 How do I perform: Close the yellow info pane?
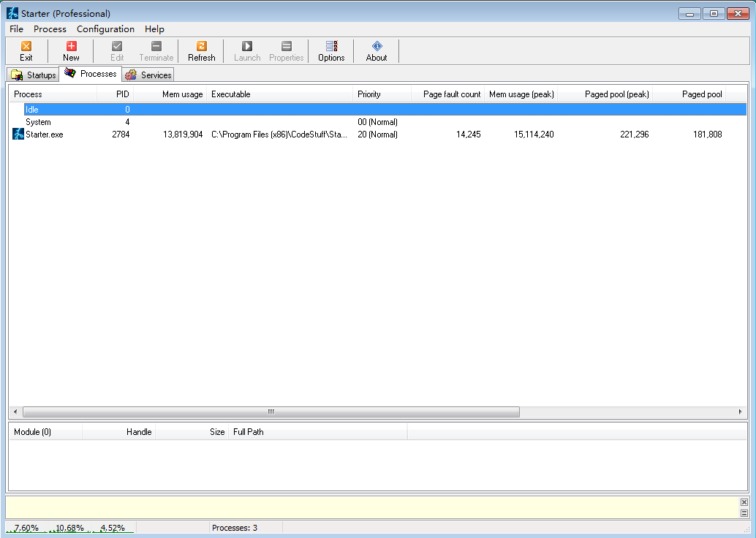point(744,502)
